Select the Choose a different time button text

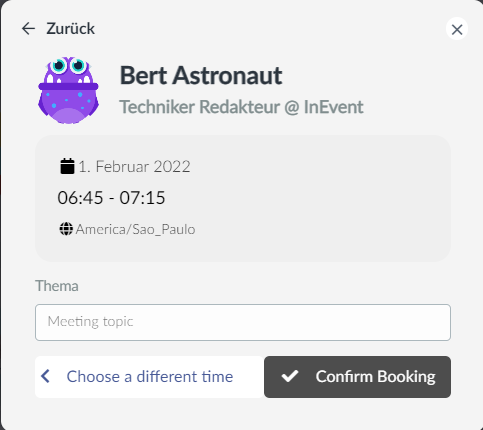pos(150,377)
